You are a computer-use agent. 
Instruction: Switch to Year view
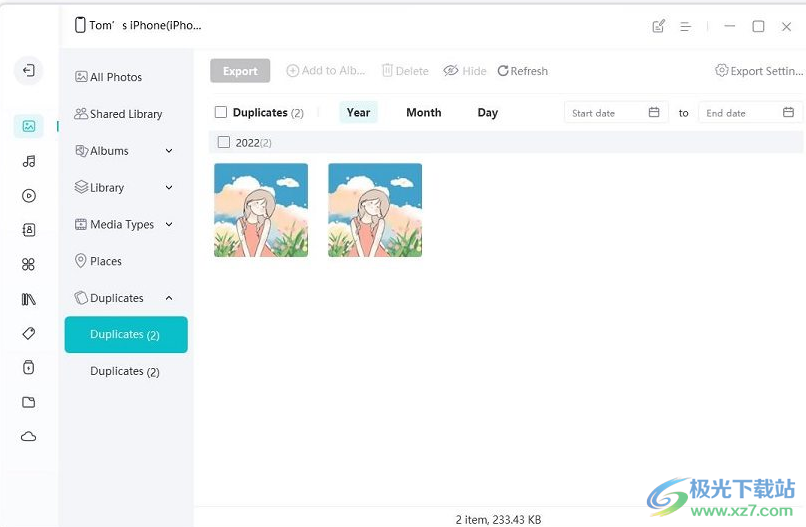pyautogui.click(x=358, y=112)
